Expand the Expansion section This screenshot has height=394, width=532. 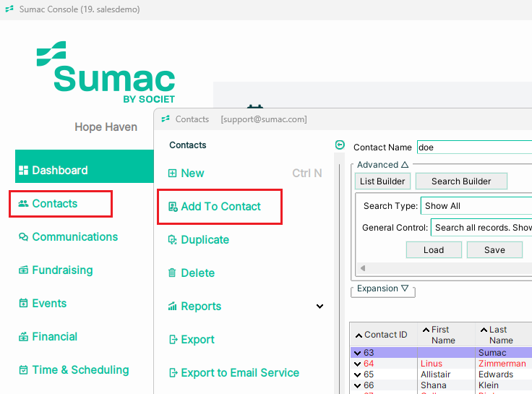(x=405, y=288)
